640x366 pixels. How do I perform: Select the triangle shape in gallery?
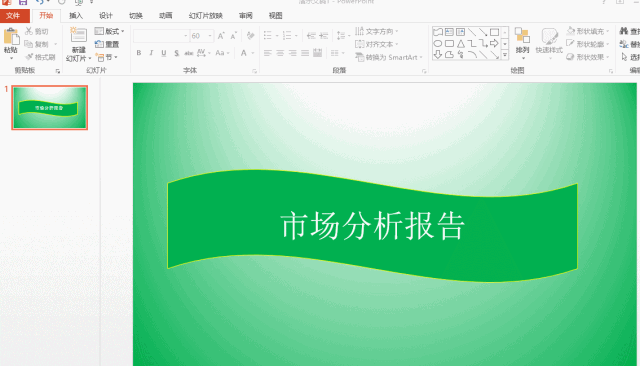(460, 43)
